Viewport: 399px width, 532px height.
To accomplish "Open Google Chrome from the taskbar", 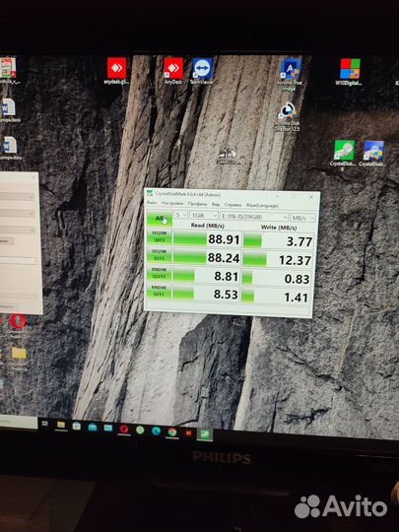I will coord(172,432).
